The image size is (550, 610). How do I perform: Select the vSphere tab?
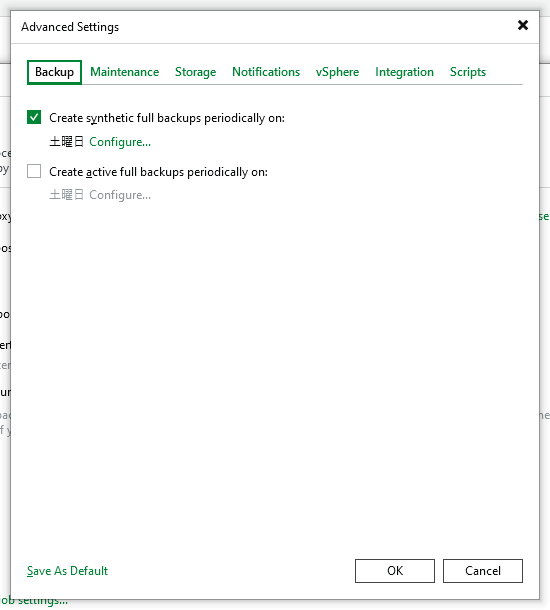337,72
